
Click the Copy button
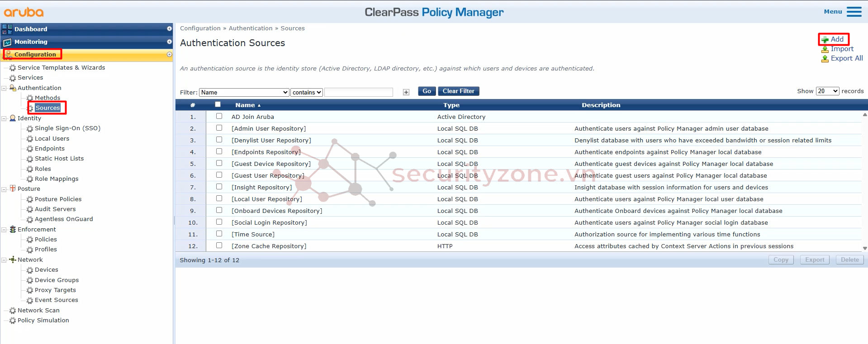pos(781,259)
